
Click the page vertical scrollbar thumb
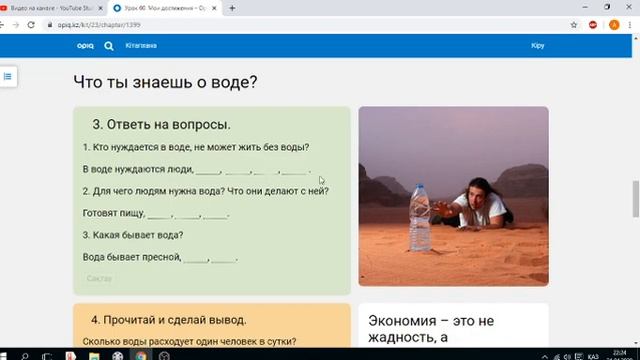click(x=636, y=199)
